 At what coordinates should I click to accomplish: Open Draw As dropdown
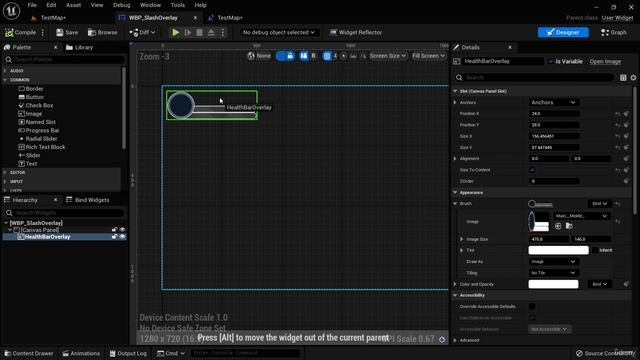553,262
